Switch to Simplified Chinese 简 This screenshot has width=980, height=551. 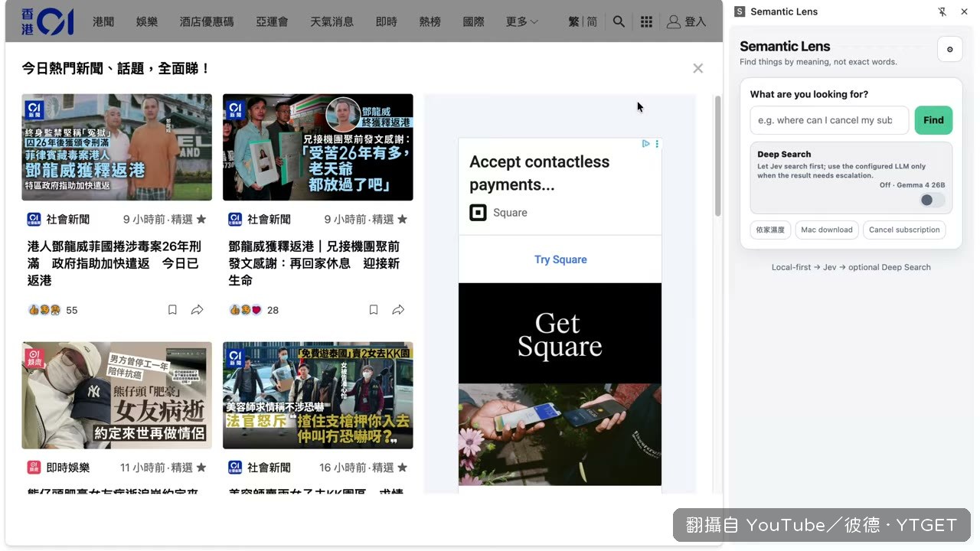pyautogui.click(x=592, y=21)
